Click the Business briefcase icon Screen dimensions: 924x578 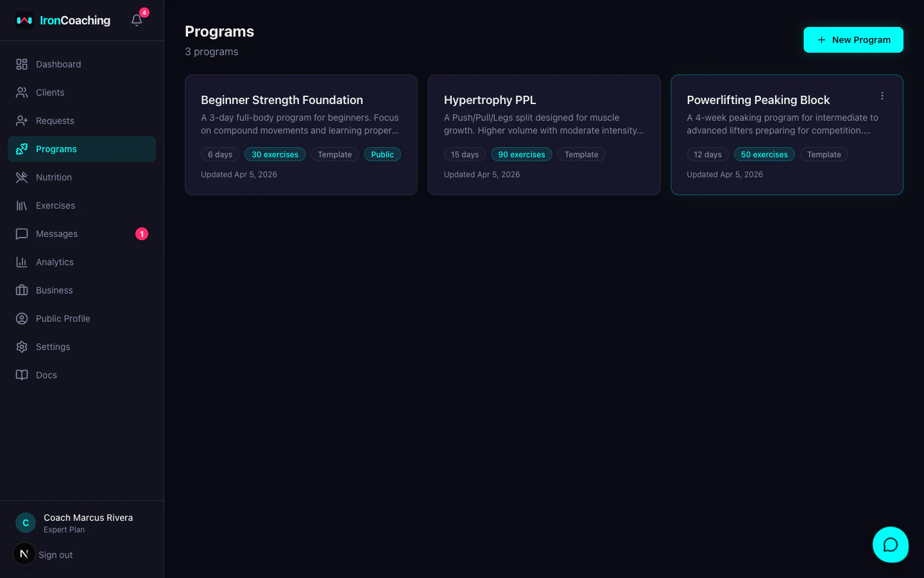click(x=22, y=290)
